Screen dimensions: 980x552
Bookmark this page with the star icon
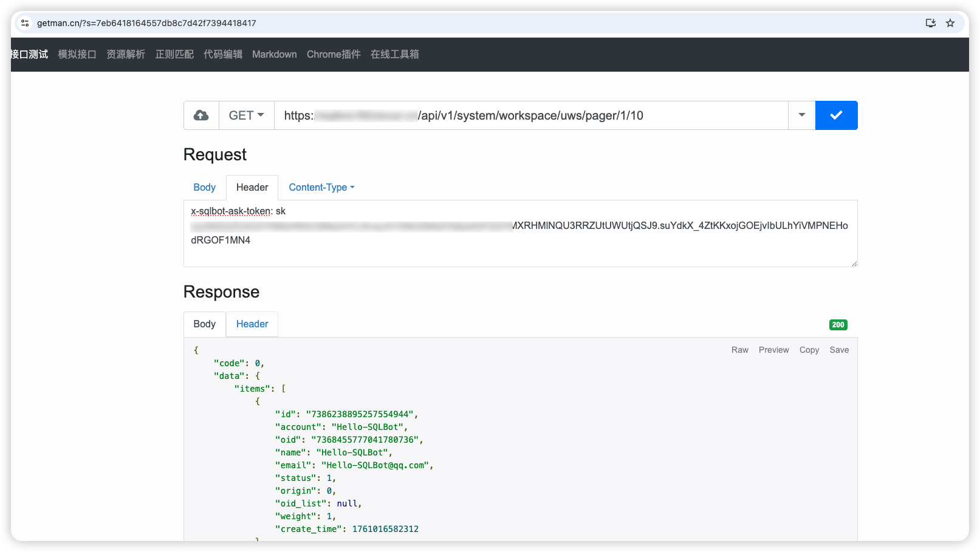950,22
